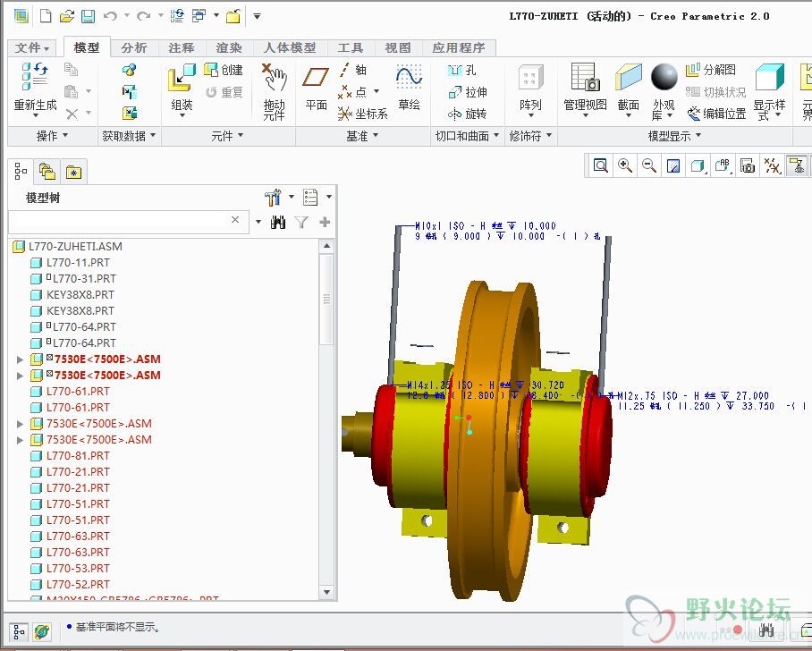Click the Create (创建) component button
The width and height of the screenshot is (812, 651).
pos(224,70)
